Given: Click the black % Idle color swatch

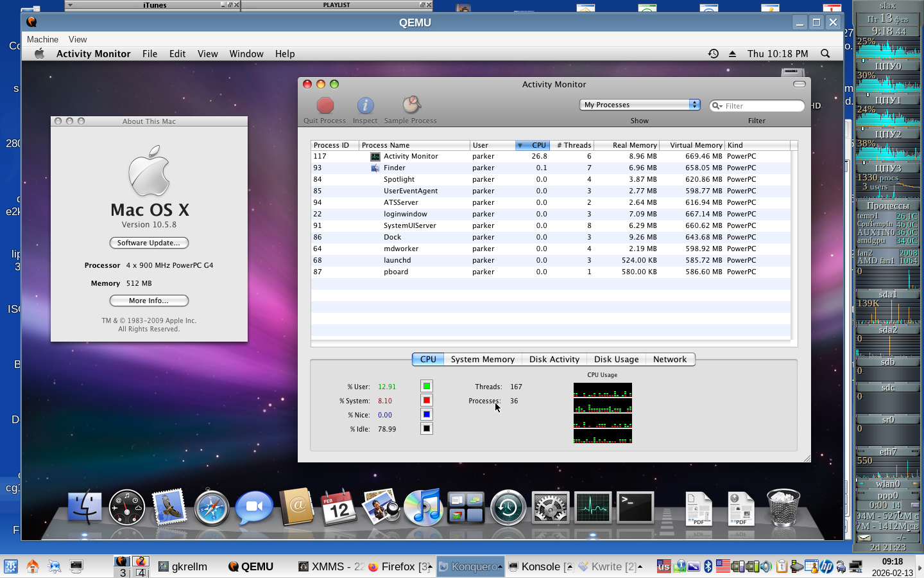Looking at the screenshot, I should 427,428.
